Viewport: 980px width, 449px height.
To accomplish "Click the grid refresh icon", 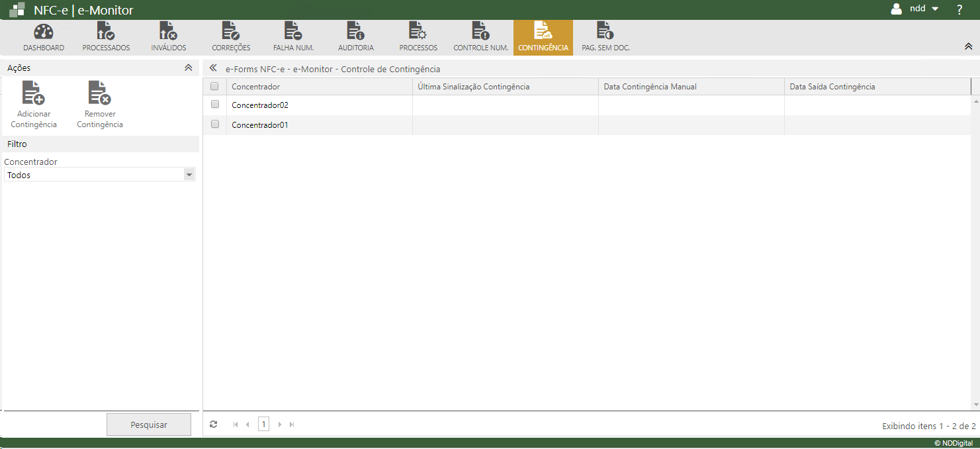I will [x=213, y=424].
